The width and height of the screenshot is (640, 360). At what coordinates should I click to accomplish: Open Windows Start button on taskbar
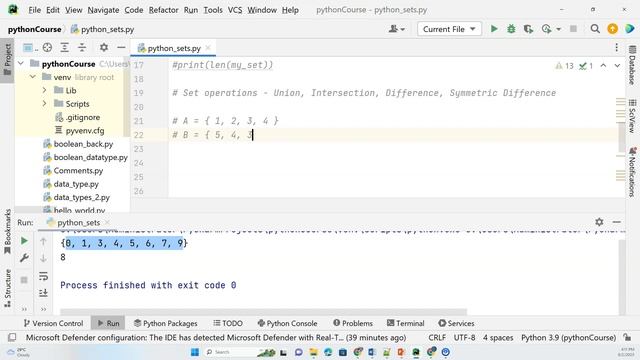[195, 352]
